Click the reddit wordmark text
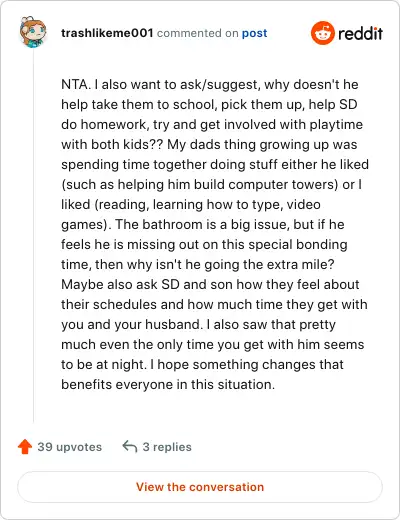 360,33
